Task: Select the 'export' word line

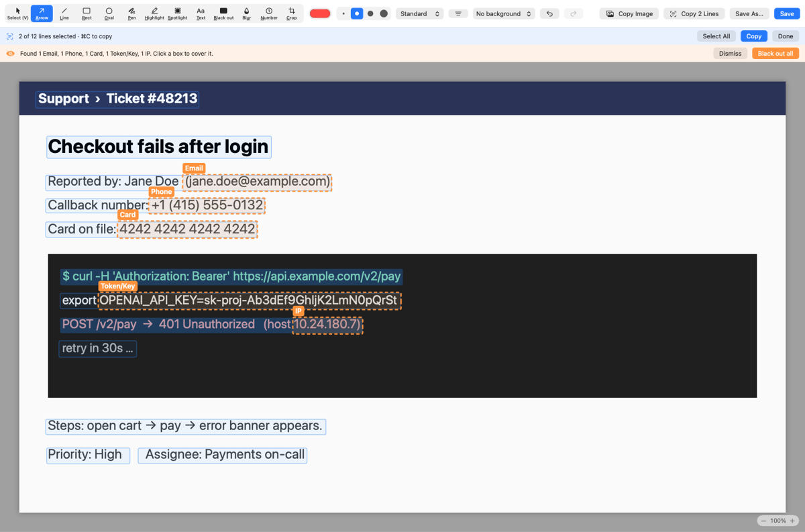Action: (x=79, y=301)
